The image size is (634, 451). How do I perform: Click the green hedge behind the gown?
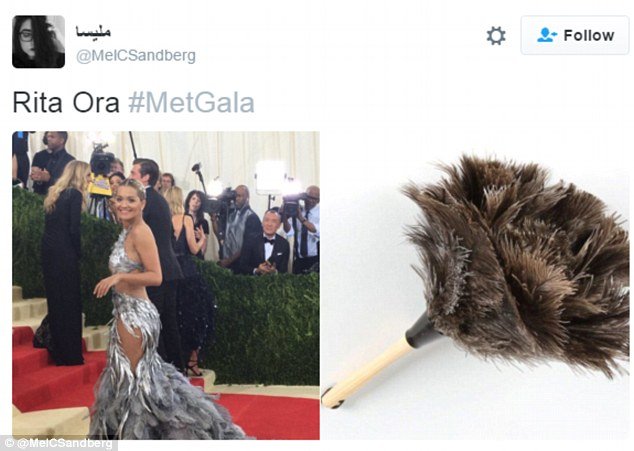pos(263,324)
